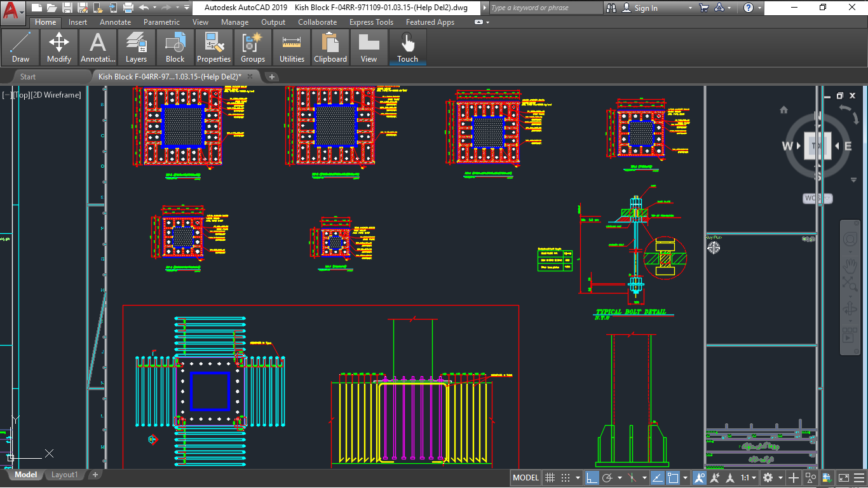The width and height of the screenshot is (868, 488).
Task: Open the 1:1 annotation scale dropdown
Action: click(749, 478)
